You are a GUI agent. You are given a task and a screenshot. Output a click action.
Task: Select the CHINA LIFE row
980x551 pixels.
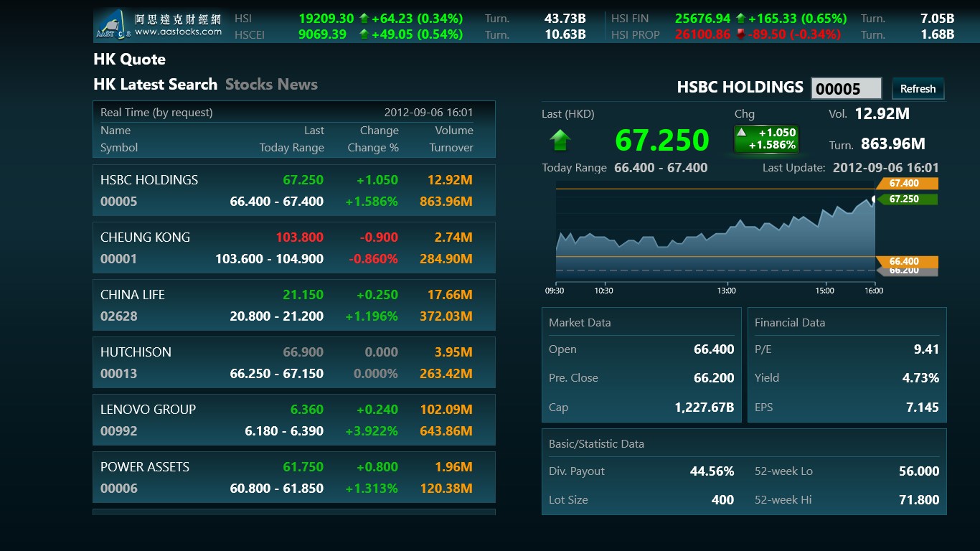tap(294, 305)
